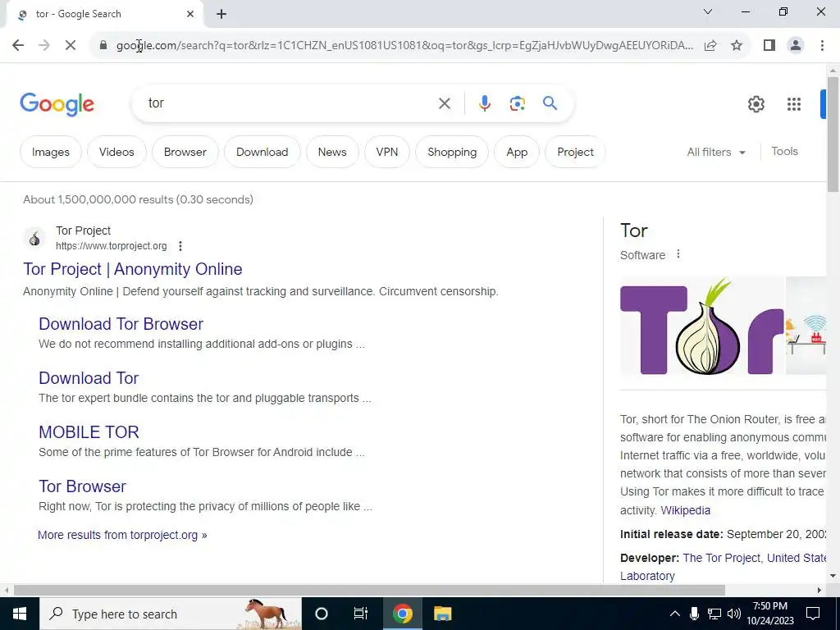Viewport: 840px width, 630px height.
Task: Open options menu beside torproject.org URL
Action: [x=180, y=246]
